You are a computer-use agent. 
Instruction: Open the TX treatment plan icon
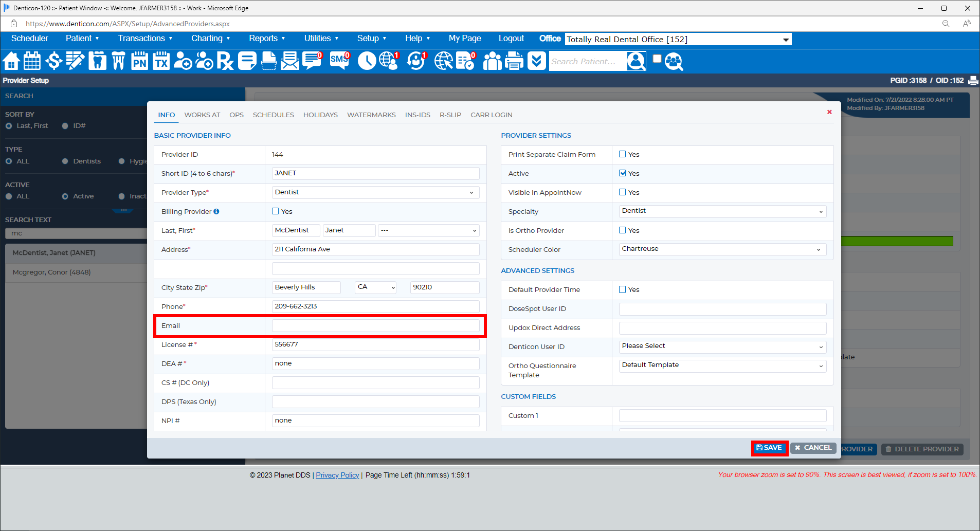tap(161, 61)
